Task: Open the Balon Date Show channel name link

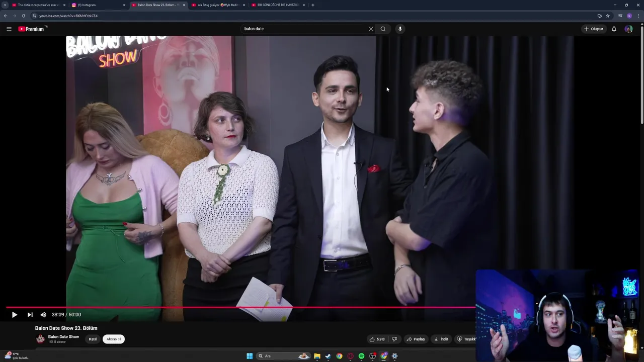Action: [x=63, y=337]
